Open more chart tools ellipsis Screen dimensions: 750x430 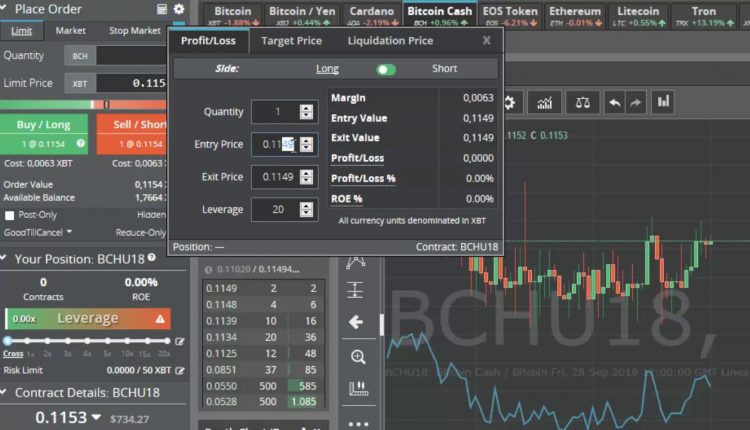point(358,424)
